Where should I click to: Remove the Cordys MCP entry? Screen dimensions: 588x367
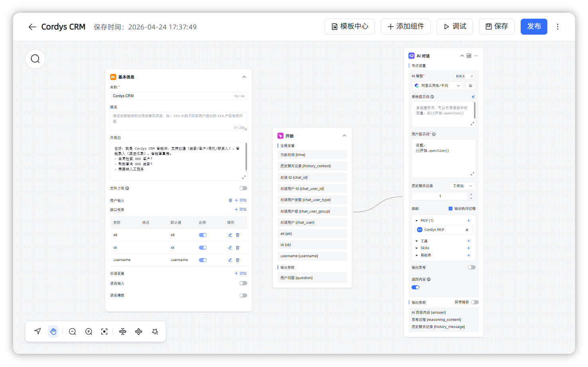(467, 230)
